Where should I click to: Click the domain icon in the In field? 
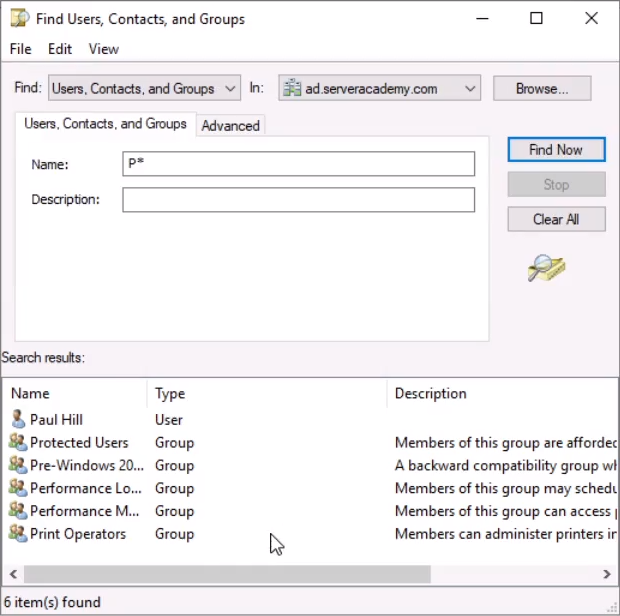point(292,89)
